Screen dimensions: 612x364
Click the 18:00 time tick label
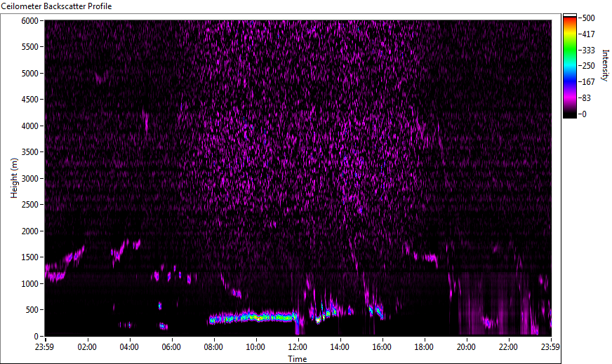[424, 347]
